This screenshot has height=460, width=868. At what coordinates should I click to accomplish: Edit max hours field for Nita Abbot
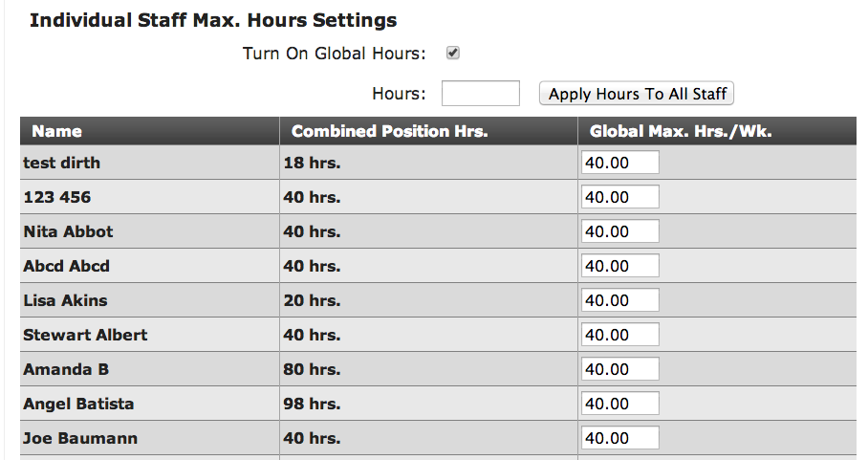point(620,231)
